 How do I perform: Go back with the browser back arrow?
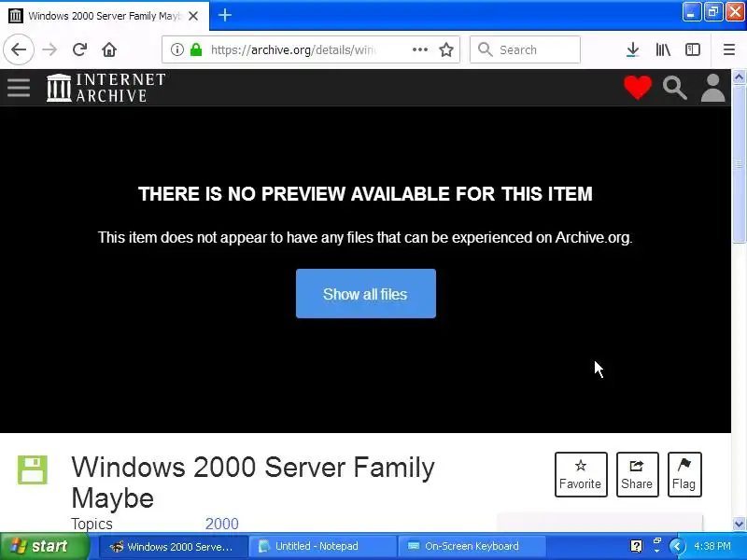[x=19, y=49]
